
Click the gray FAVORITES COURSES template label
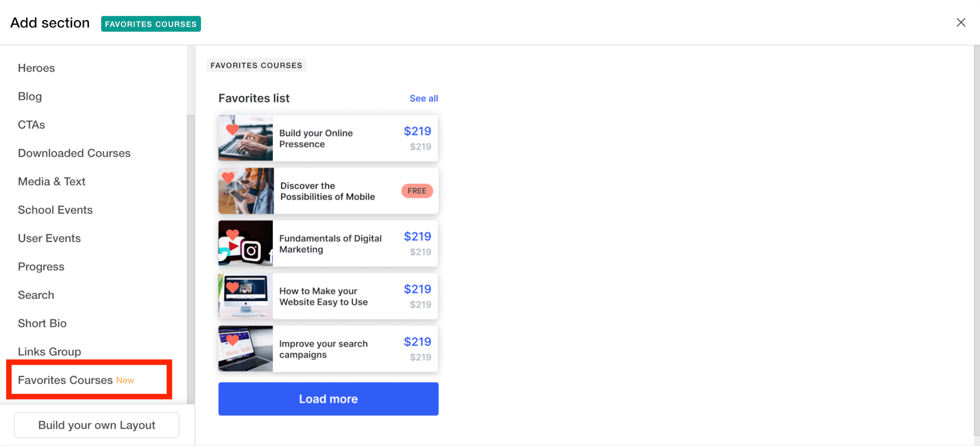(x=256, y=65)
